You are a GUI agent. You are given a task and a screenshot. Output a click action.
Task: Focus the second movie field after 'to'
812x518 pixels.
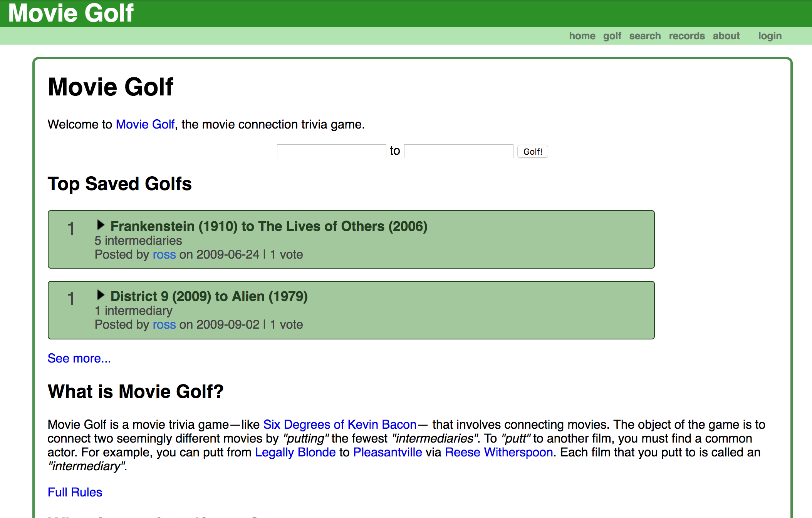point(458,151)
